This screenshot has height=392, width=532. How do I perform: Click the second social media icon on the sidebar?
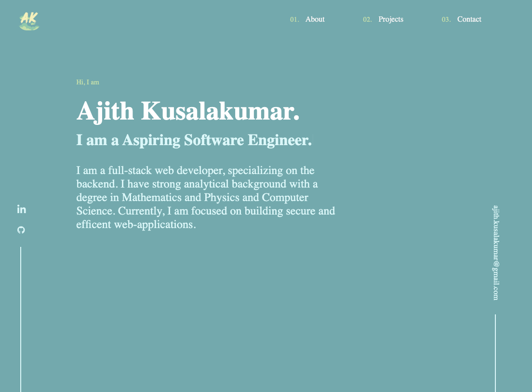21,230
